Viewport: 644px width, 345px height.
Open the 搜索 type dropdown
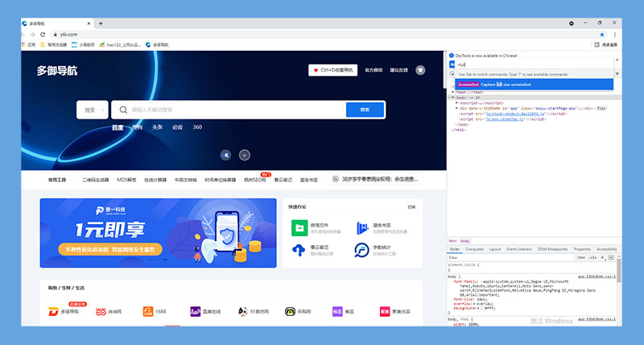point(93,110)
